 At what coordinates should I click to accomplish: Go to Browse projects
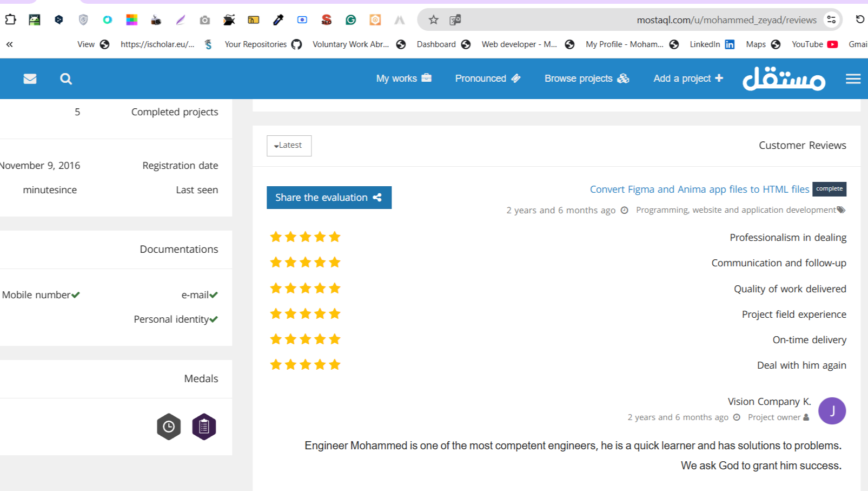click(x=586, y=78)
